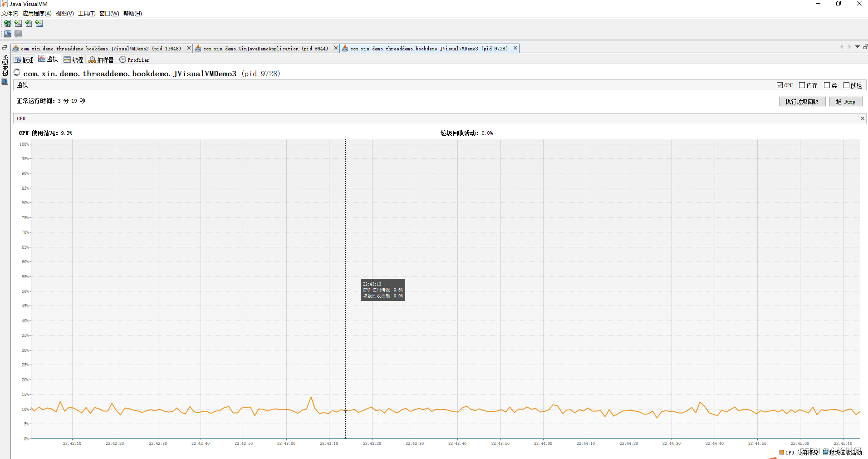Close the JVisualVMDemo3 (pid 9728) tab

515,48
